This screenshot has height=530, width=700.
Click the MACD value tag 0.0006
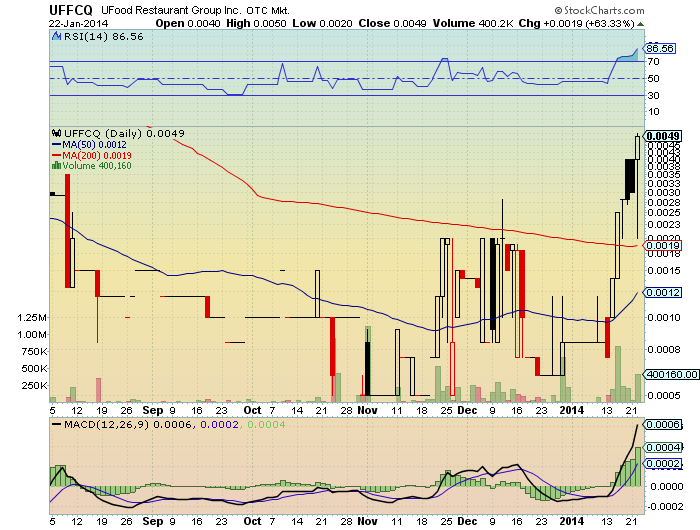pyautogui.click(x=662, y=424)
